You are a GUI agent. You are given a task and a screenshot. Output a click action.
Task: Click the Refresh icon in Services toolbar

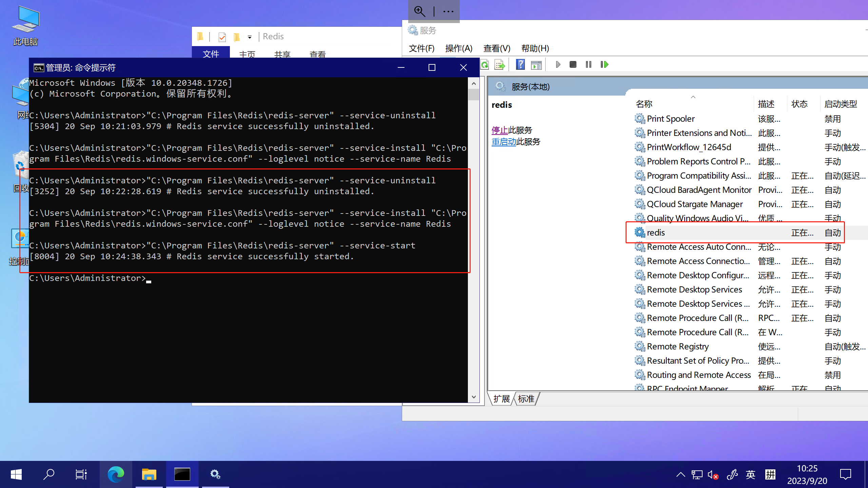pyautogui.click(x=485, y=64)
